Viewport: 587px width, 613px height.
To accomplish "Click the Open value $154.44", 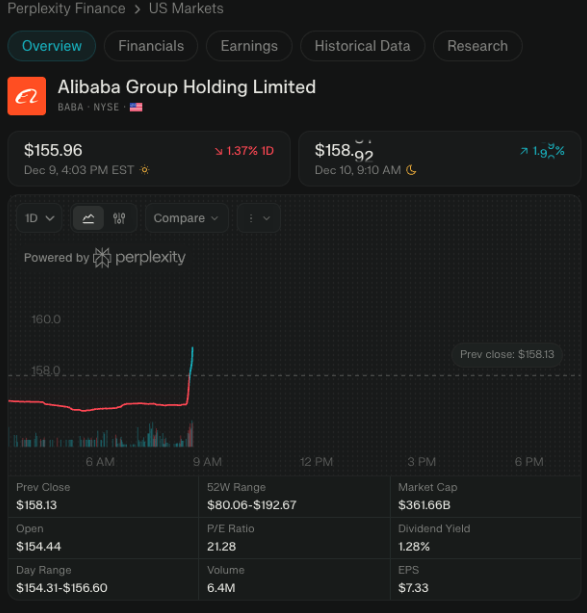I will [38, 547].
